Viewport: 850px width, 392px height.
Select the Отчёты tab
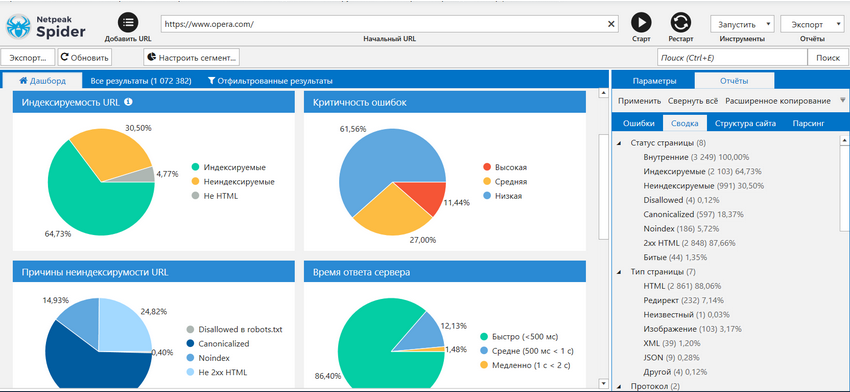pos(734,81)
